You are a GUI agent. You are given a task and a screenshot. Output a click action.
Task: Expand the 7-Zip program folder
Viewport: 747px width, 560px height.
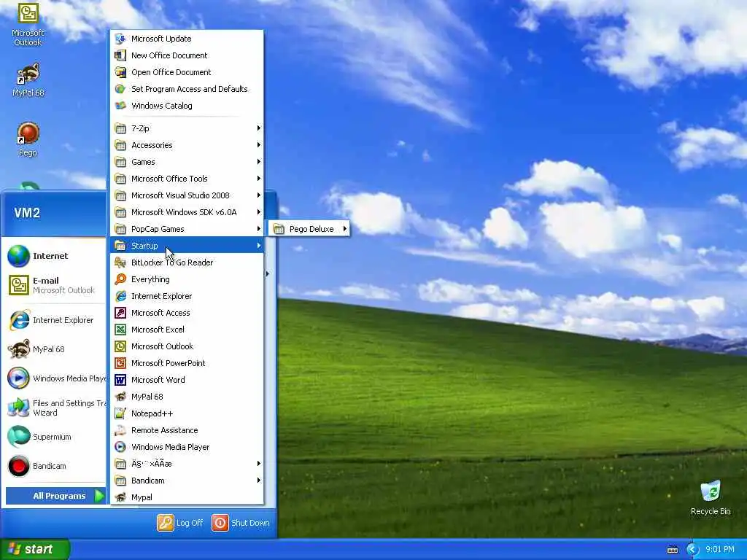[x=187, y=128]
